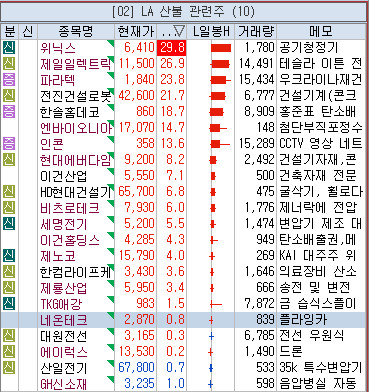Click the 신 badge icon for HD현대건설기
Viewport: 369px width, 392px height.
(9, 191)
